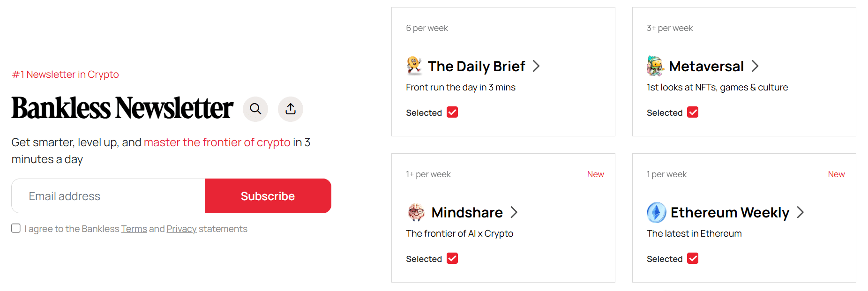Click The Daily Brief mascot icon
Screen dimensions: 868x291
[x=414, y=66]
